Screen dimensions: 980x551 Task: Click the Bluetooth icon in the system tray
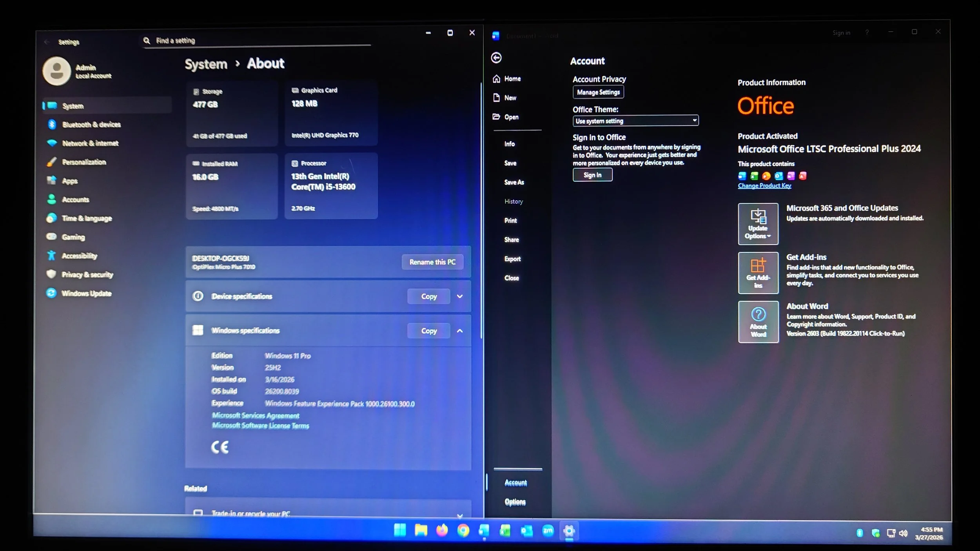coord(860,533)
